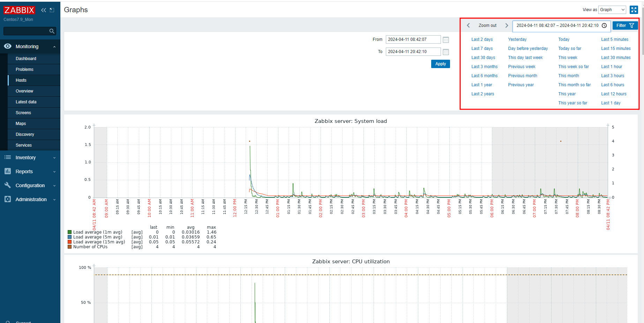Click the Administration gear icon

[8, 199]
